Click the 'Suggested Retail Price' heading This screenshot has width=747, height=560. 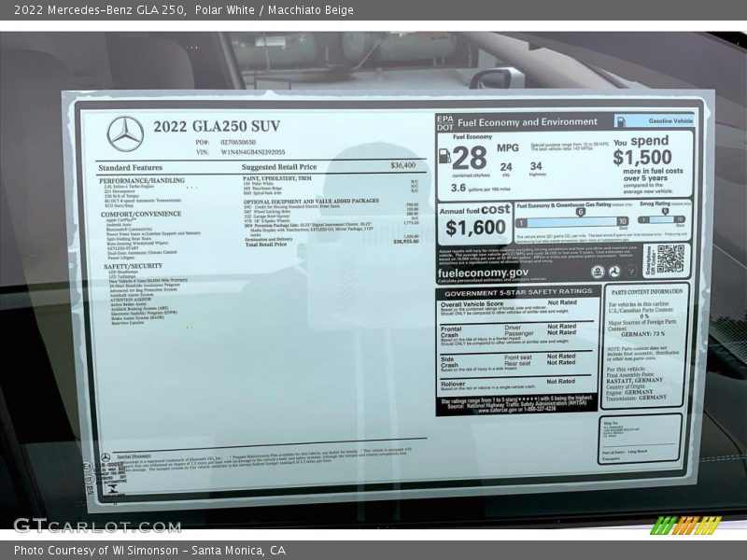(279, 167)
